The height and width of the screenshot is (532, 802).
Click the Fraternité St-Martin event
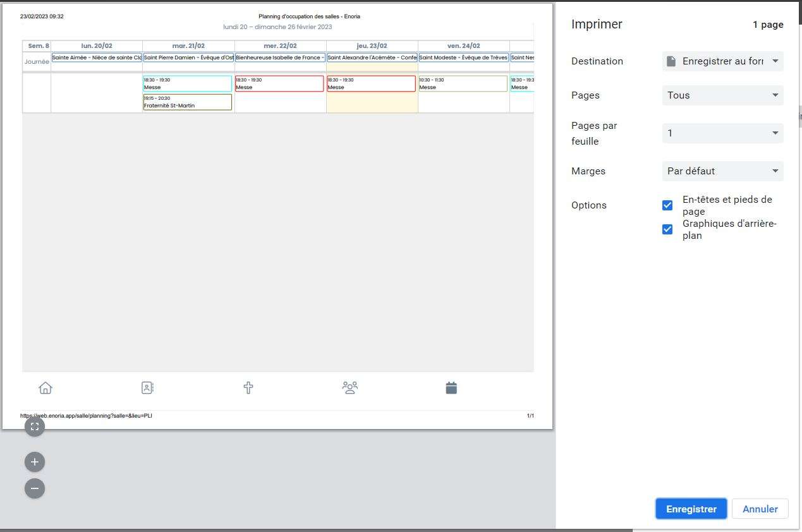188,102
